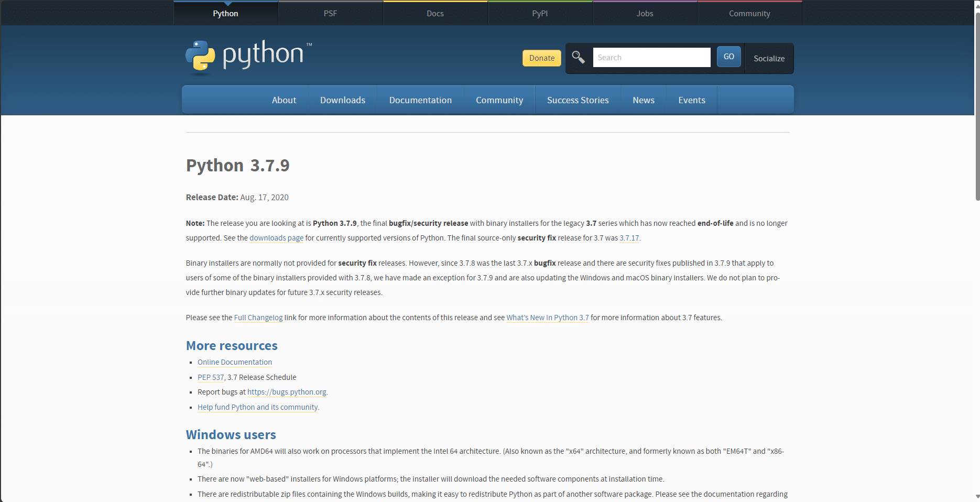Open the Jobs top-bar tab
This screenshot has width=980, height=502.
(x=645, y=13)
